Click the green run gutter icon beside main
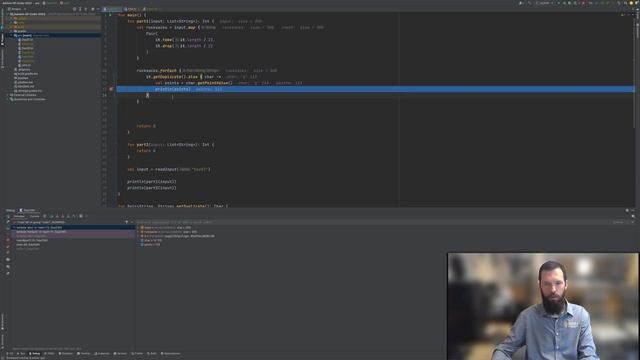Screen dimensions: 640x360 [x=110, y=15]
